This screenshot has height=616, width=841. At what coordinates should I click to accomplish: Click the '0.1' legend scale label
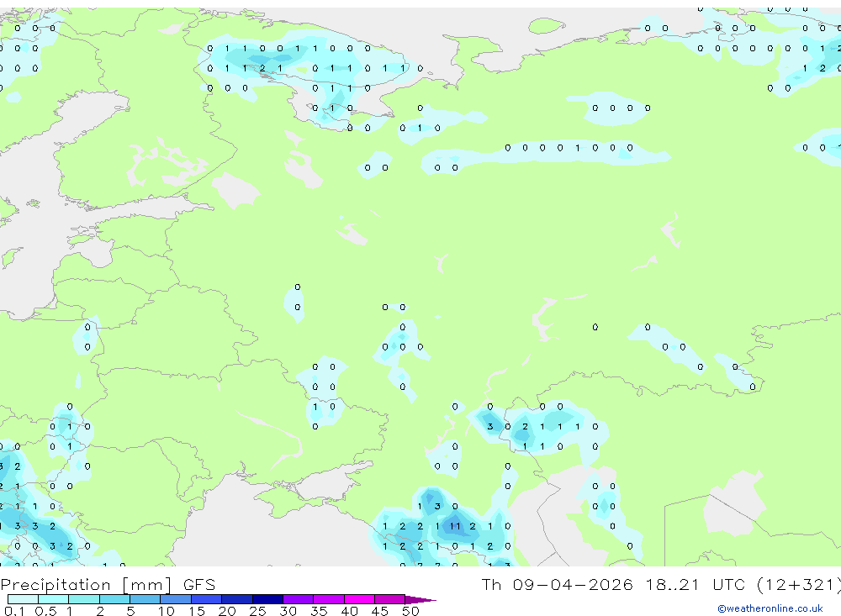pos(14,611)
